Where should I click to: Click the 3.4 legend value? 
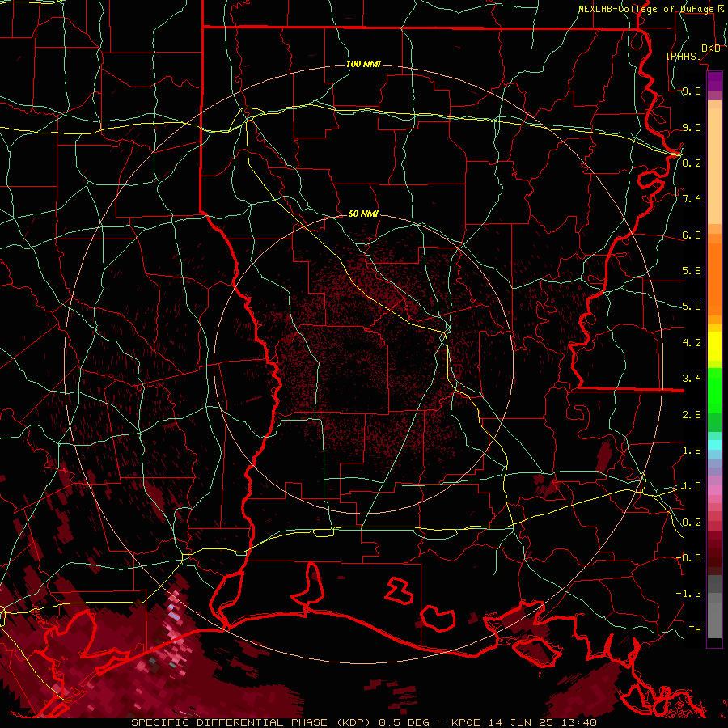pyautogui.click(x=692, y=379)
